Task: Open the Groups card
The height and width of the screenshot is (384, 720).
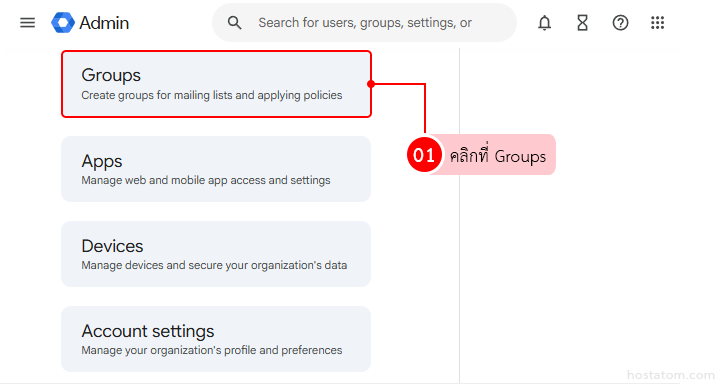Action: pos(216,84)
